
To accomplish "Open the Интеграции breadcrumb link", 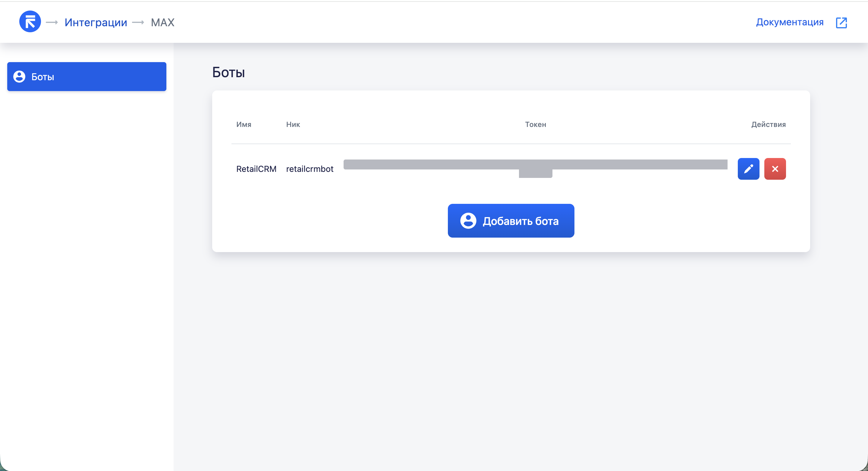I will coord(96,23).
